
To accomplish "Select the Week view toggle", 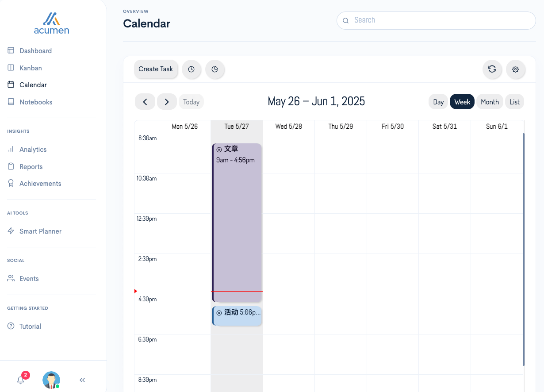I will click(x=462, y=102).
